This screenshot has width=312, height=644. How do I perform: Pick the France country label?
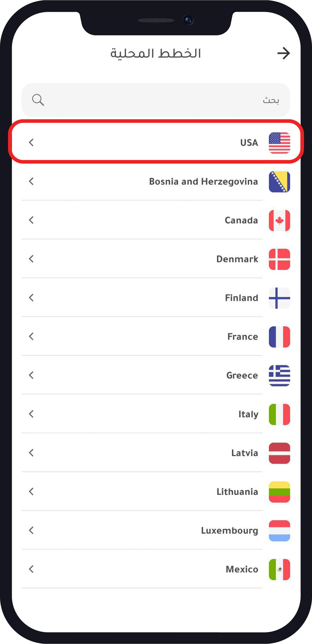(242, 336)
